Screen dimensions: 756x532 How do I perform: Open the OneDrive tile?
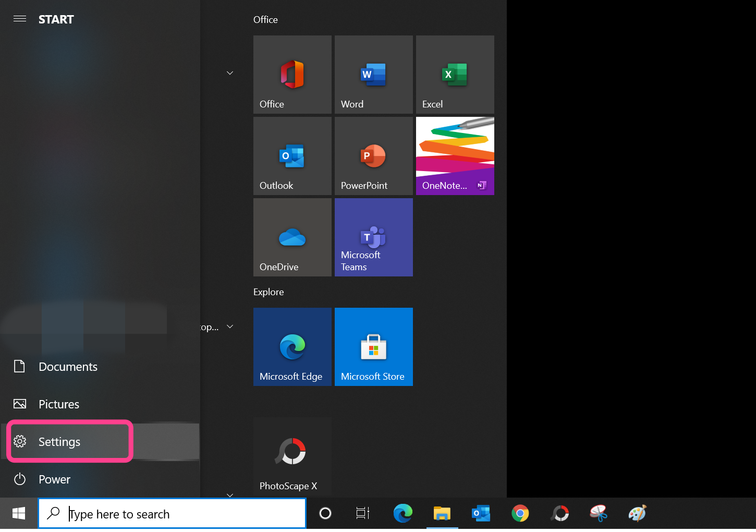coord(292,237)
